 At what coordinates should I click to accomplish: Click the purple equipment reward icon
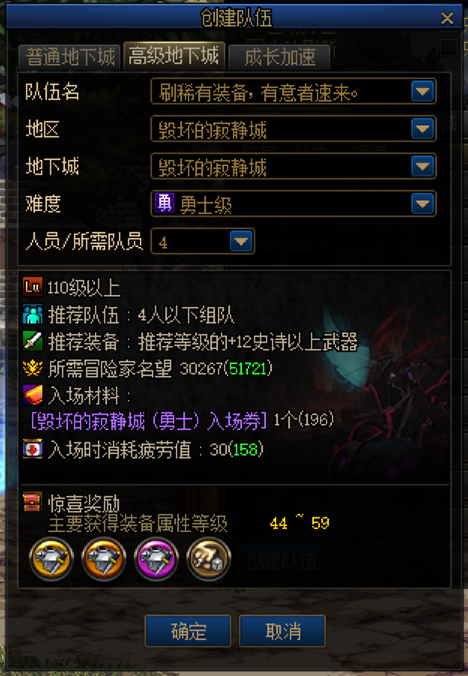pyautogui.click(x=156, y=559)
